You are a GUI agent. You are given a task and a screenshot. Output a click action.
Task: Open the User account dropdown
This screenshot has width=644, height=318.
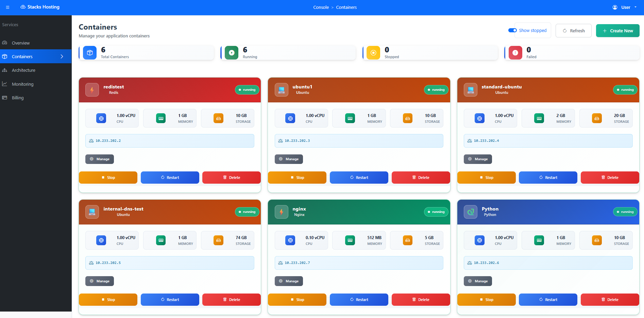(625, 7)
